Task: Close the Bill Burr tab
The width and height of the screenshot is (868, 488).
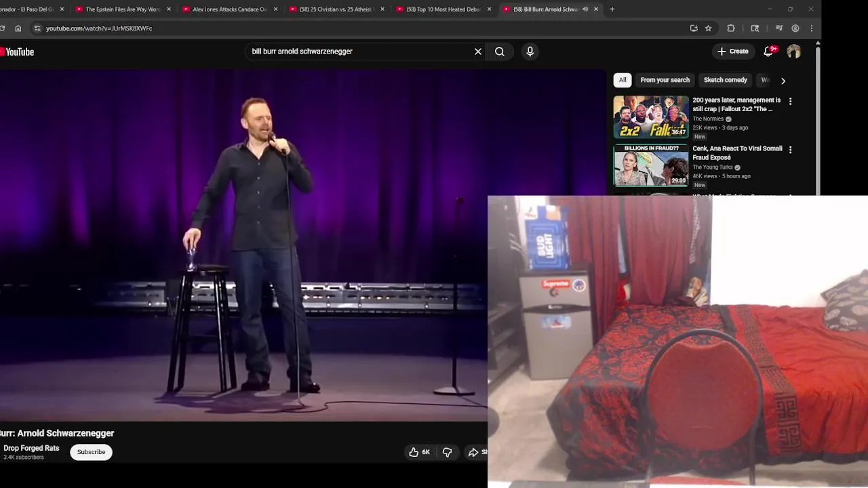Action: tap(596, 9)
